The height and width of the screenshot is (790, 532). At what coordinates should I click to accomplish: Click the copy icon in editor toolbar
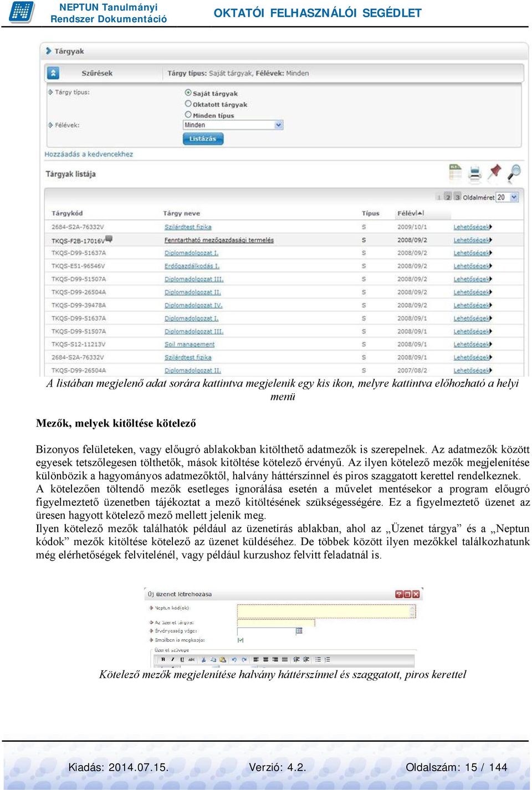213,659
